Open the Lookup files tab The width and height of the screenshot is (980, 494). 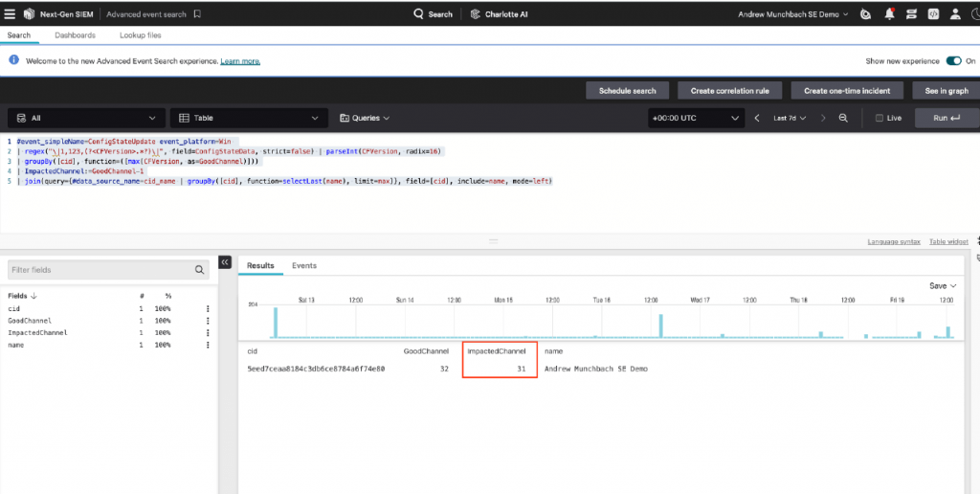tap(140, 35)
